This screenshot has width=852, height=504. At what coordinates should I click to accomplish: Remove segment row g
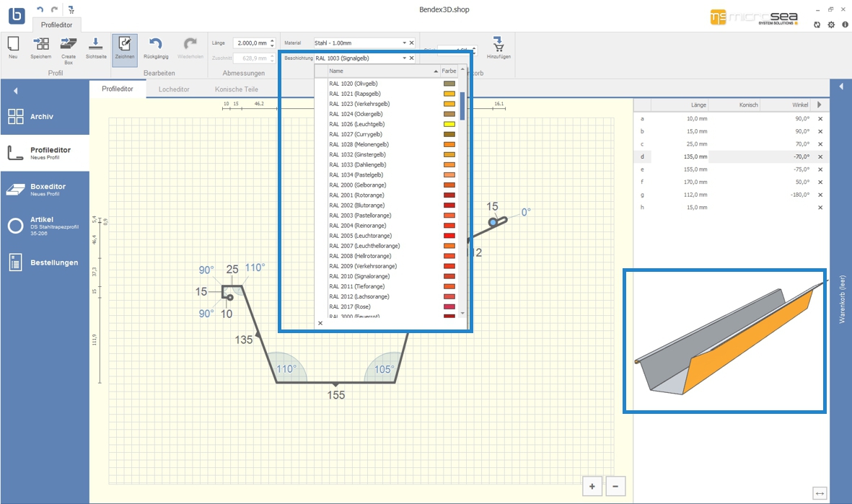point(820,195)
